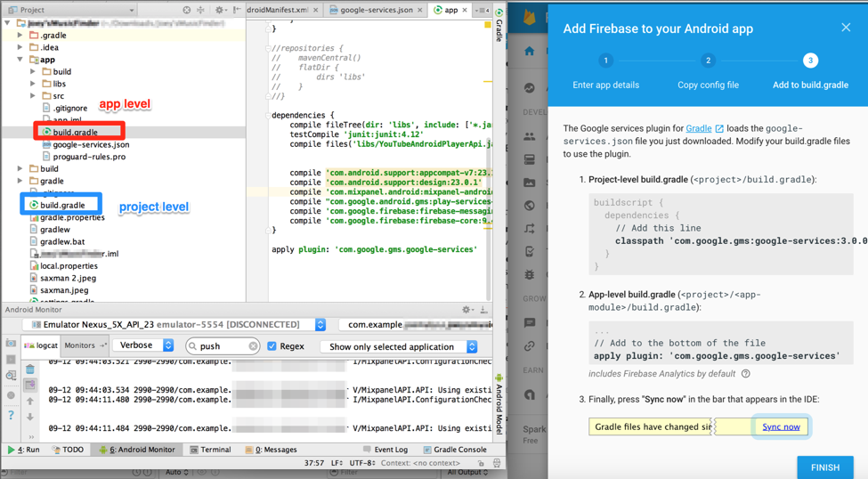Click the Project panel settings gear icon
This screenshot has width=868, height=479.
219,10
